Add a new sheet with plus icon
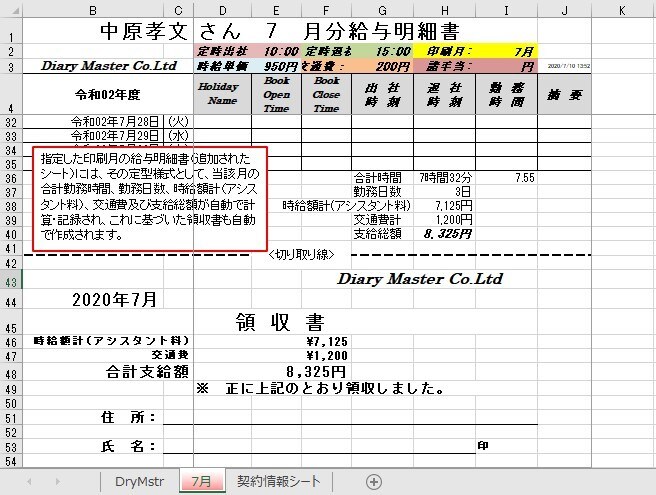 click(x=374, y=482)
